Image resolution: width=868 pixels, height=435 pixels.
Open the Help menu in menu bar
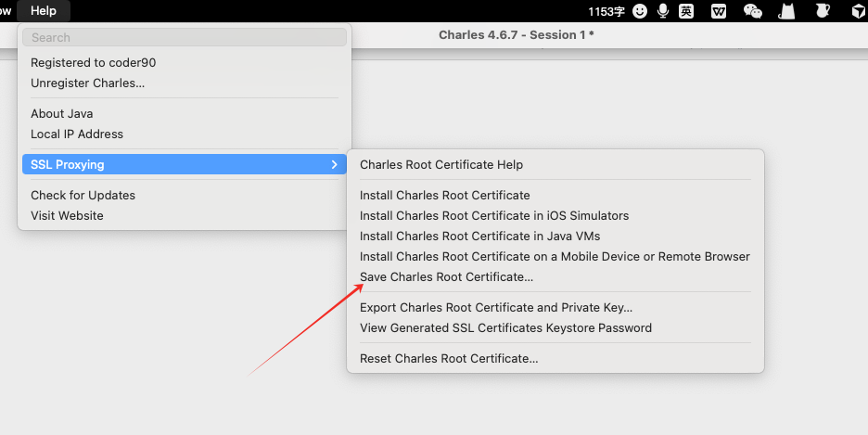pyautogui.click(x=44, y=10)
